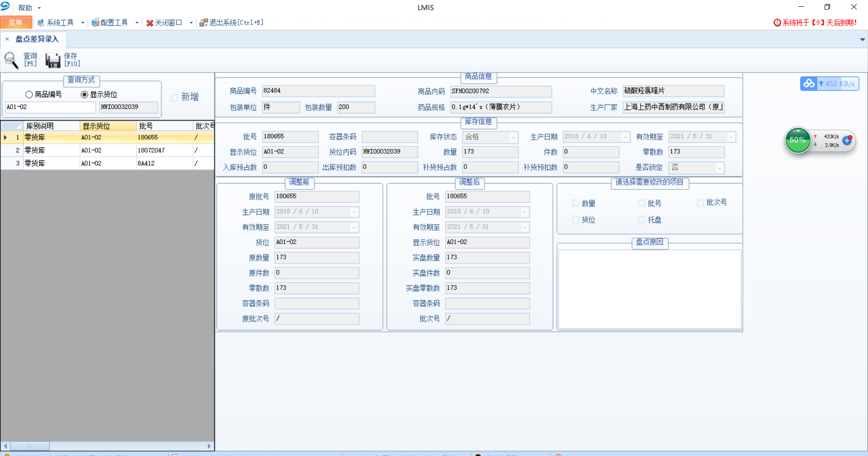This screenshot has width=868, height=456.
Task: Tick the 新增 checkbox
Action: point(174,97)
